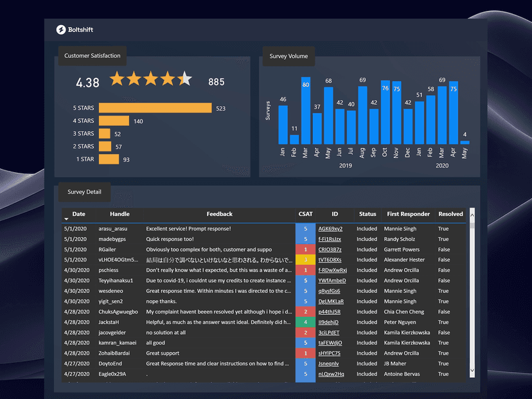Click the red CSAT badge for RGailer
532x399 pixels.
coord(305,249)
